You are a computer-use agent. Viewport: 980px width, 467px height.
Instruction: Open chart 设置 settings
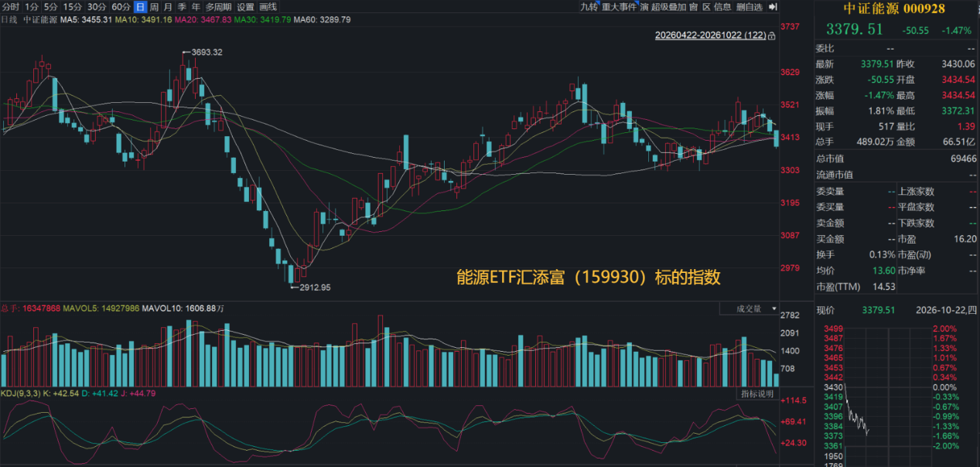pyautogui.click(x=245, y=7)
